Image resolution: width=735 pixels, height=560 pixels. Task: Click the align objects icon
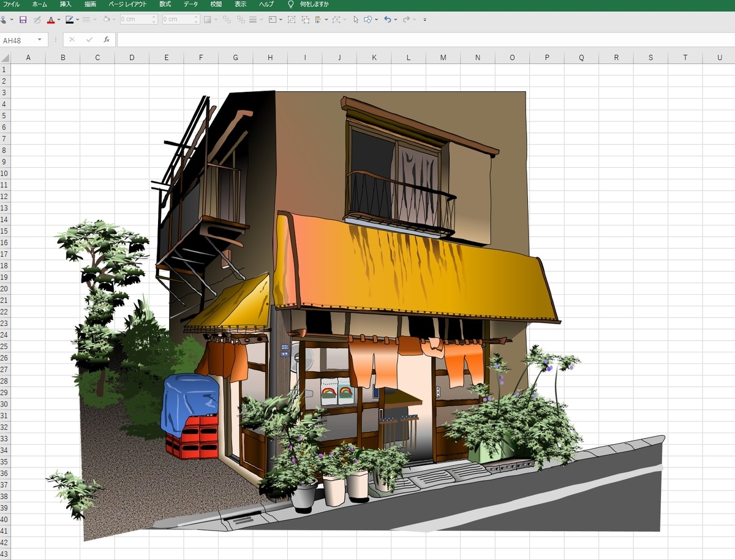318,20
